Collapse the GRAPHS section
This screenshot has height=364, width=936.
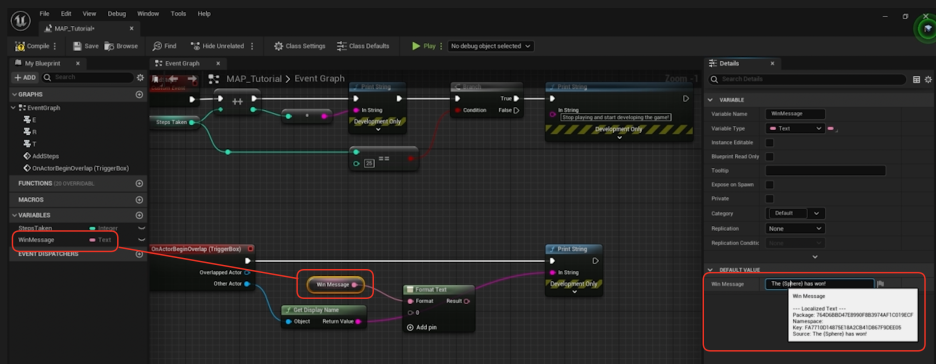coord(14,94)
